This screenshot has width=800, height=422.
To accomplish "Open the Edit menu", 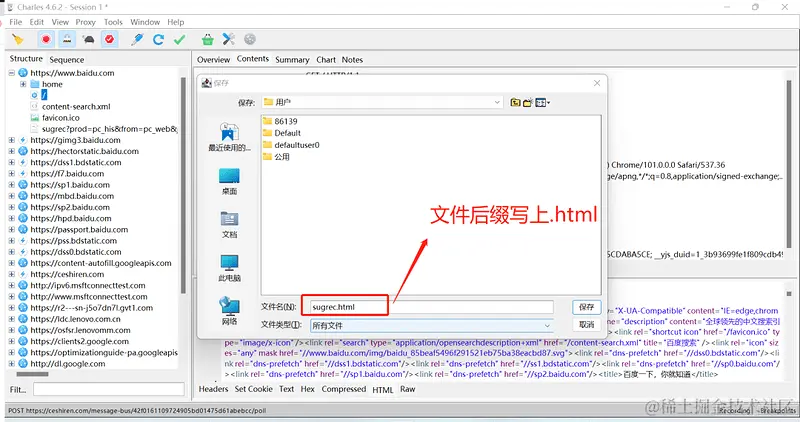I will [37, 22].
